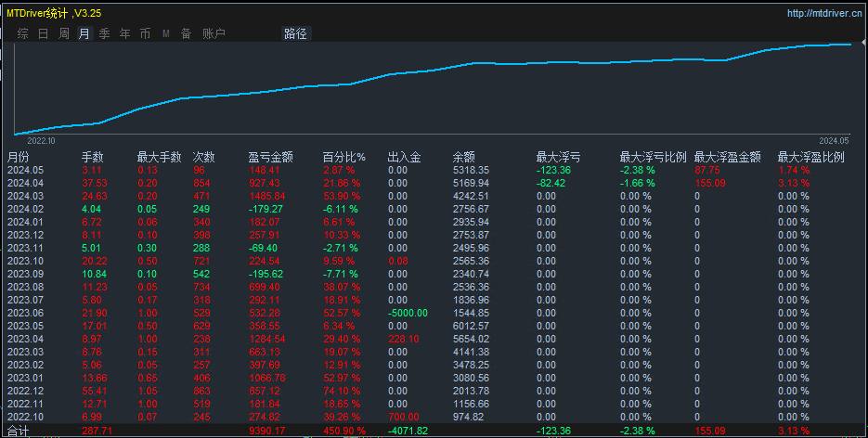Image resolution: width=868 pixels, height=438 pixels.
Task: Switch to the 周 weekly tab
Action: pyautogui.click(x=64, y=33)
